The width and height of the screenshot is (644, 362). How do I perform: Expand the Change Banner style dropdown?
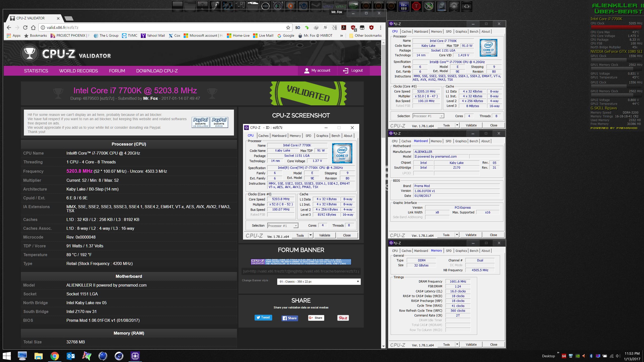pos(319,282)
